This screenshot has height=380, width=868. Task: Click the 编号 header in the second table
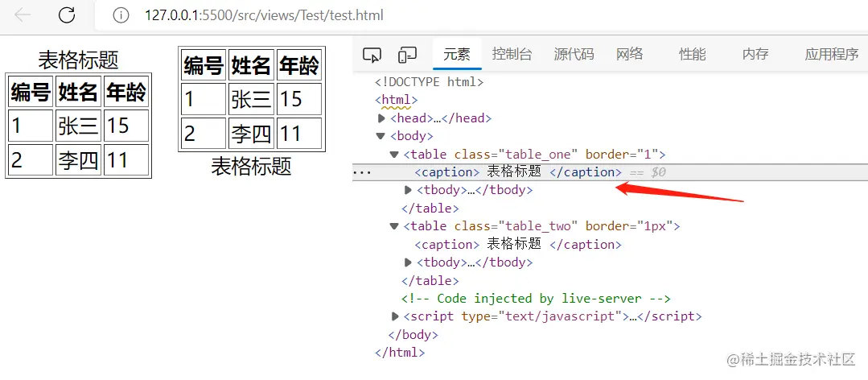[204, 65]
